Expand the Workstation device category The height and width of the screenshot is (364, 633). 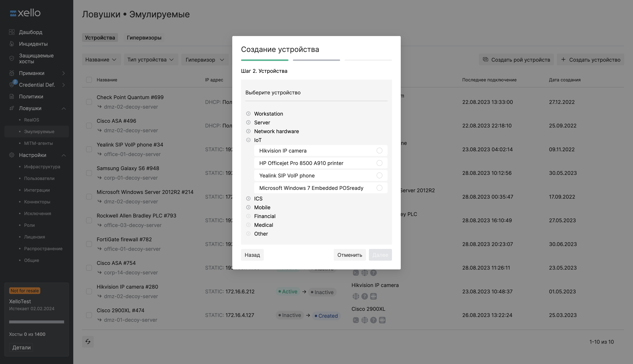pyautogui.click(x=248, y=114)
